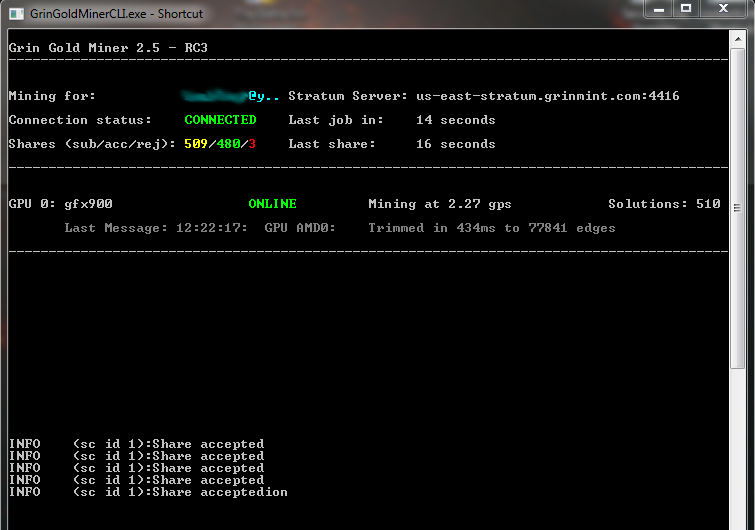Click the blurred mining email address
The width and height of the screenshot is (755, 530).
coord(231,96)
